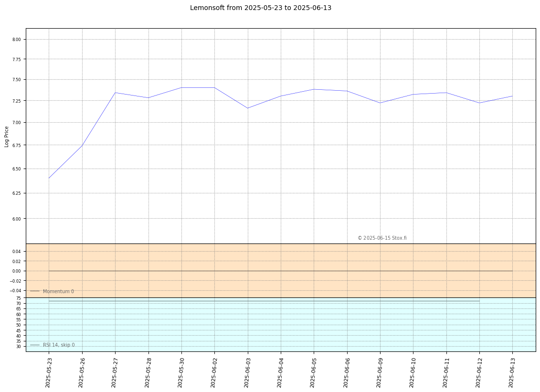Viewport: 540px width, 392px height.
Task: Click the 2025-06-05 date label
Action: pos(313,373)
